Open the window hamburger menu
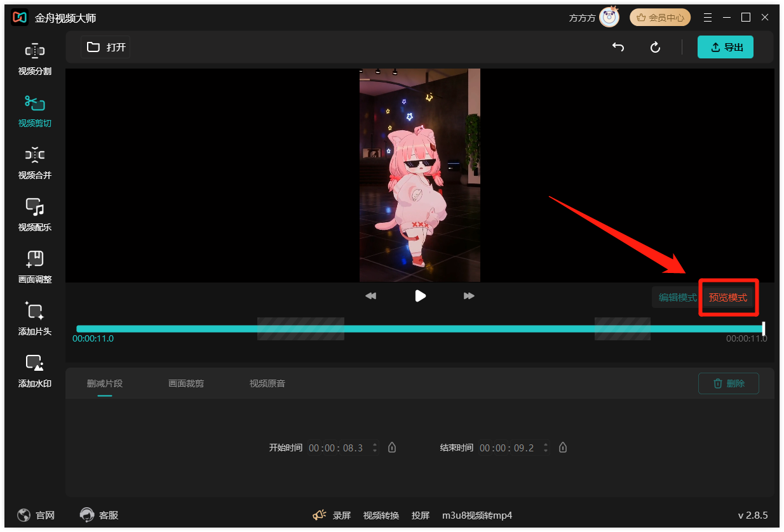 (x=708, y=17)
